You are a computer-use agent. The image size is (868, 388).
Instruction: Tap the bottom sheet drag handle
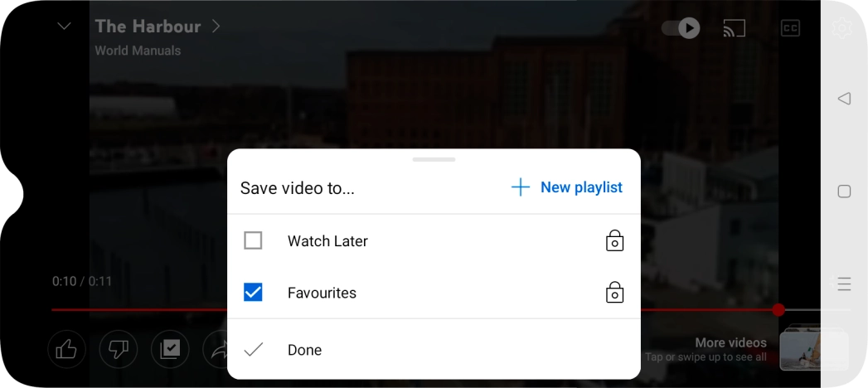(x=434, y=159)
